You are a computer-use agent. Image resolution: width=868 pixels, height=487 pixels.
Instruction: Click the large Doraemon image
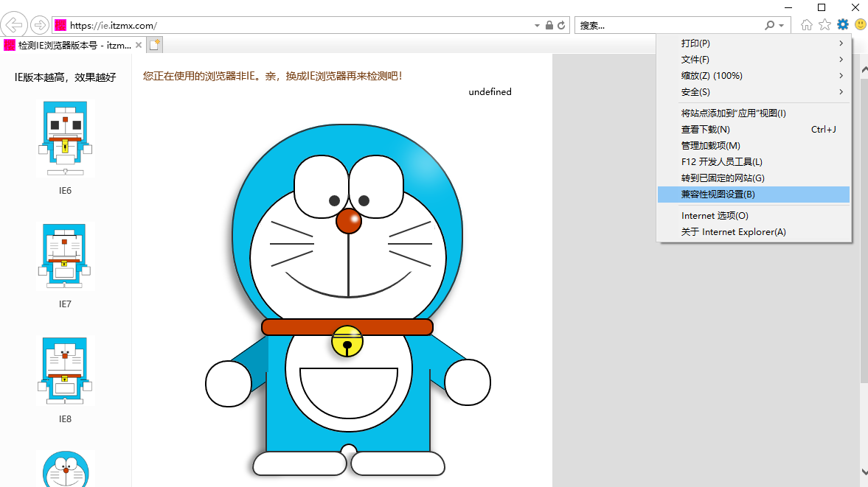(347, 300)
